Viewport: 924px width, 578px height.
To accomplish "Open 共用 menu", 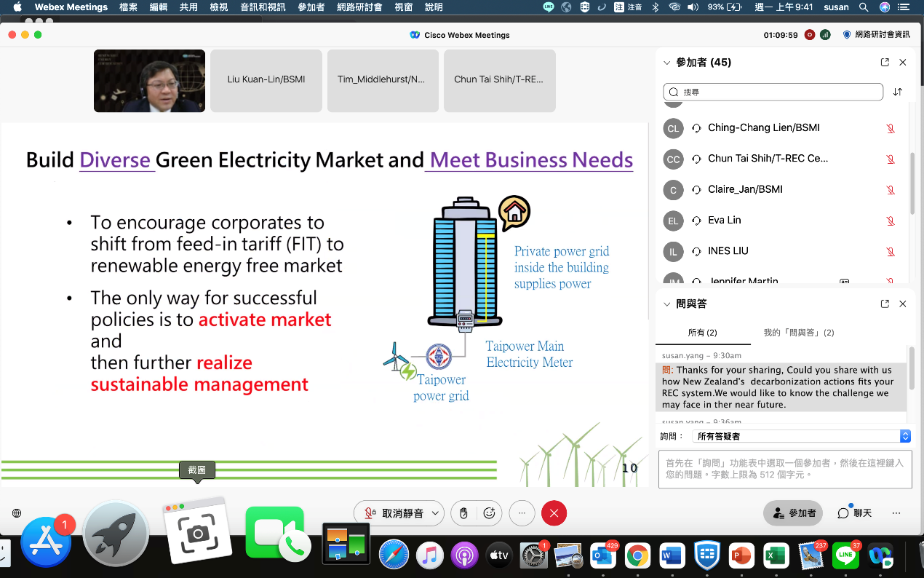I will click(188, 7).
